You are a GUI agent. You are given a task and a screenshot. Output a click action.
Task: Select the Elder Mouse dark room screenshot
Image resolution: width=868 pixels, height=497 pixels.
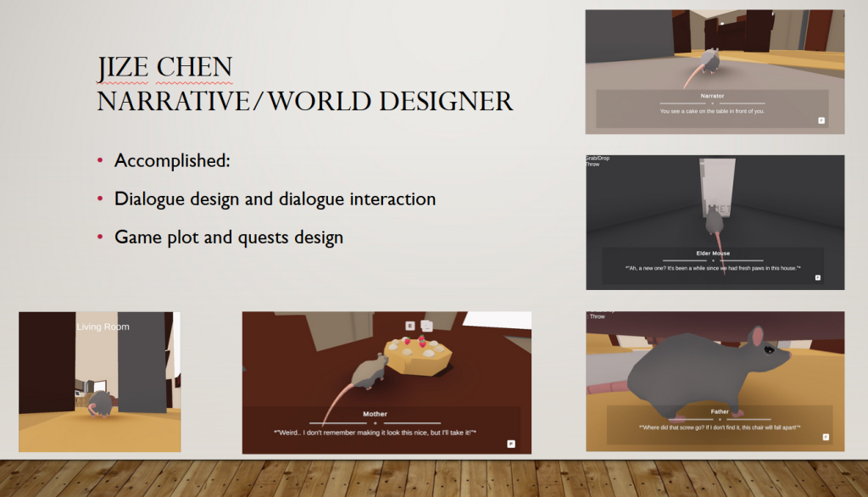pyautogui.click(x=715, y=222)
